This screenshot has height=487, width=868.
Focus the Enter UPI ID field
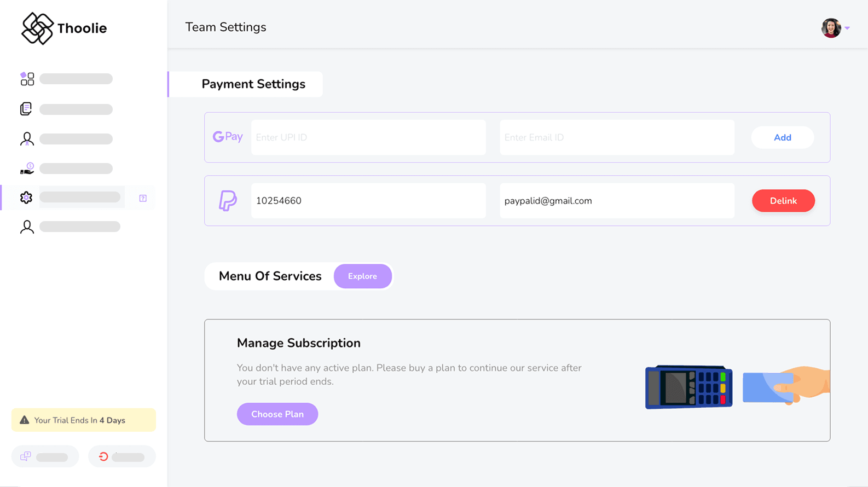[x=368, y=137]
